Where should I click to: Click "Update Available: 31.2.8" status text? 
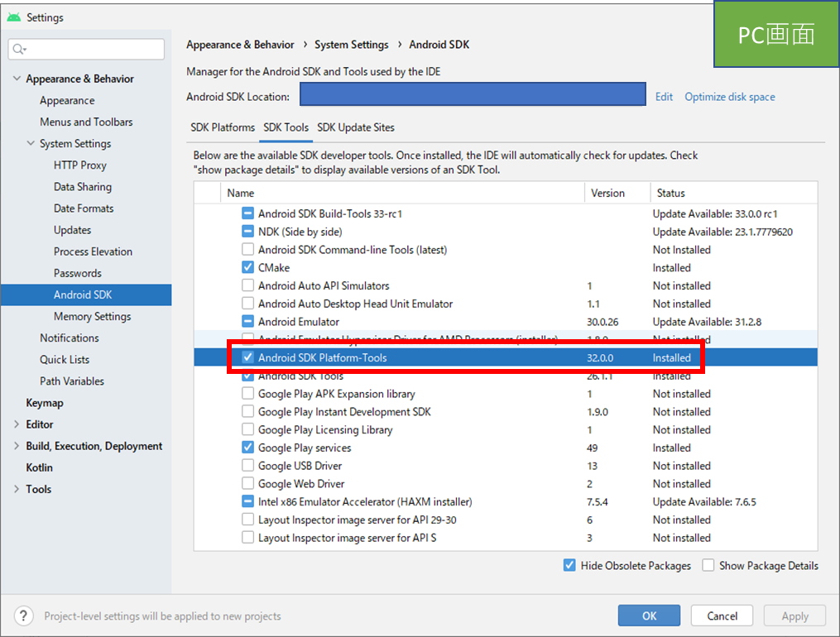[x=707, y=322]
